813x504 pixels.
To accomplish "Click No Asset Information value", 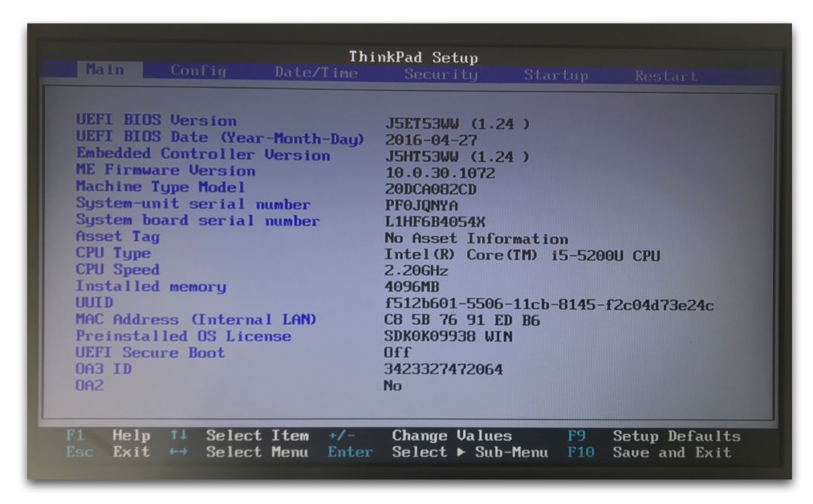I will [477, 238].
